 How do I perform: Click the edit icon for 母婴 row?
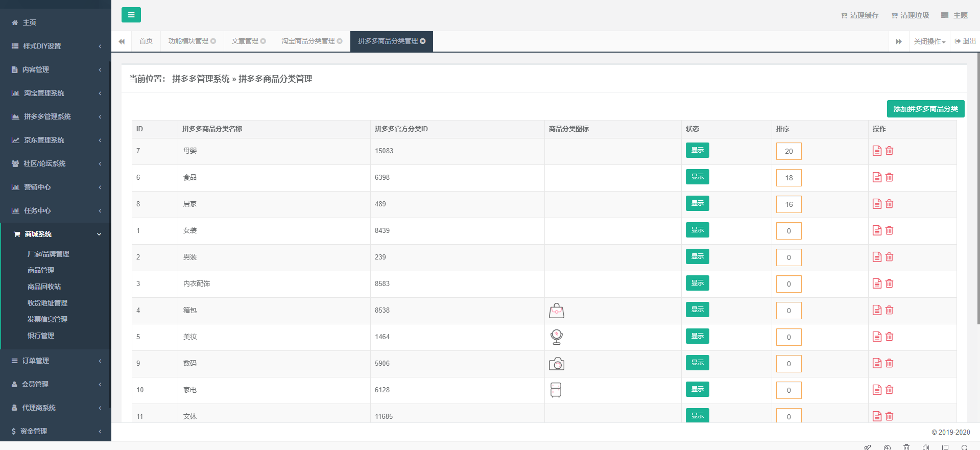point(877,151)
